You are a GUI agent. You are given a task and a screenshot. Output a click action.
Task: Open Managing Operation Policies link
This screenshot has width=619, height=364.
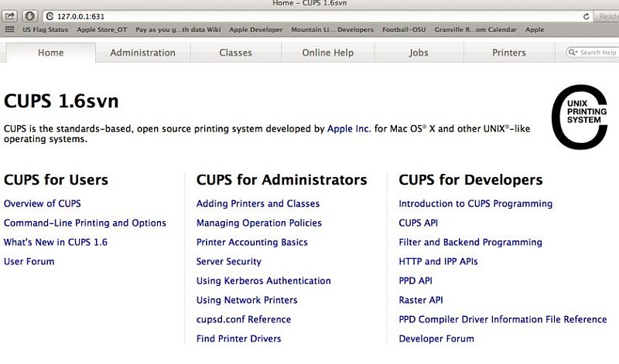click(x=259, y=223)
